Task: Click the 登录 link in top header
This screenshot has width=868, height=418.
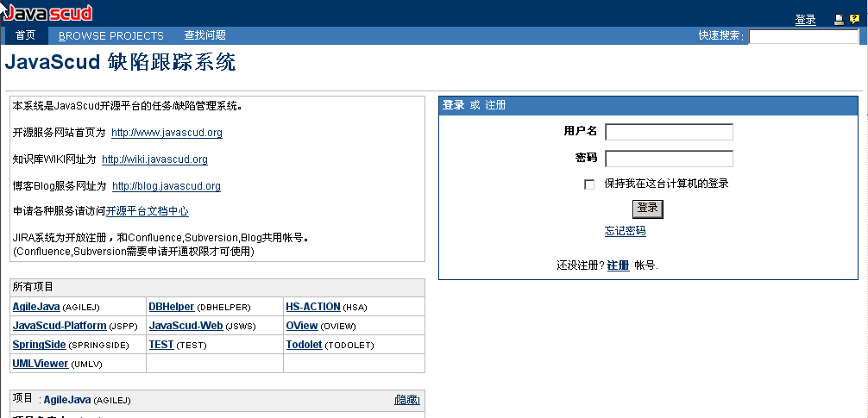Action: (806, 20)
